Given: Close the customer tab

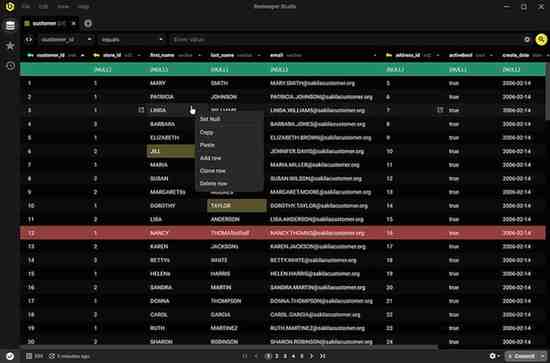Looking at the screenshot, I should pyautogui.click(x=73, y=23).
